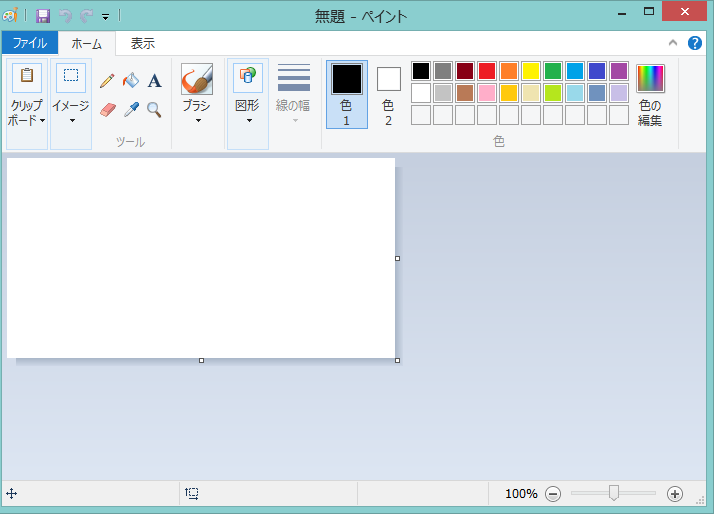Open 色の編集 edit colors

point(650,95)
